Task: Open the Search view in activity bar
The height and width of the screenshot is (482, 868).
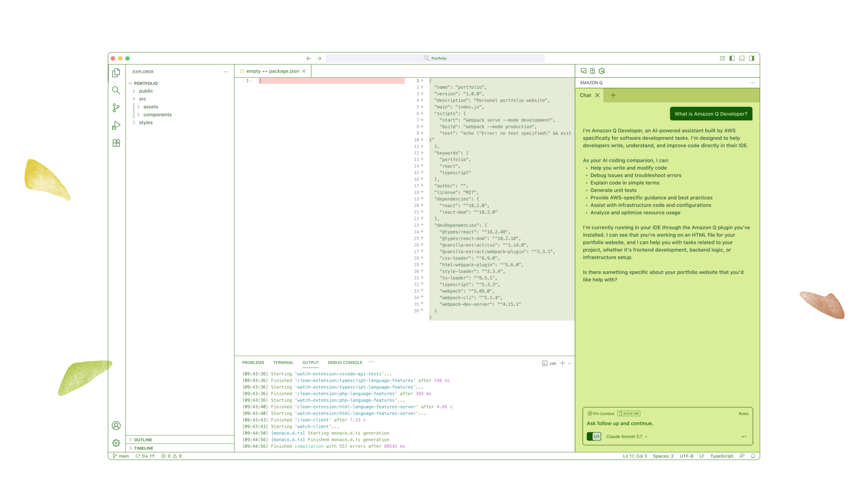Action: pyautogui.click(x=116, y=90)
